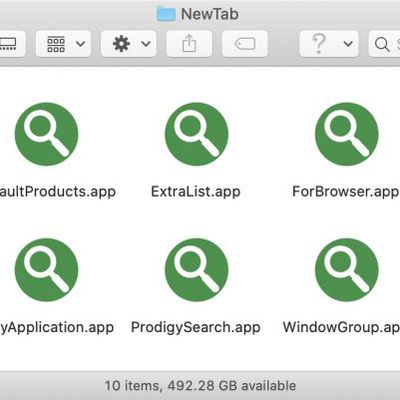Select the WindowGroup app icon
This screenshot has width=400, height=400.
click(347, 270)
